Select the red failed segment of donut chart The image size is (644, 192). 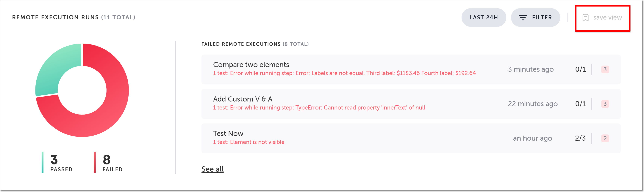pos(110,112)
